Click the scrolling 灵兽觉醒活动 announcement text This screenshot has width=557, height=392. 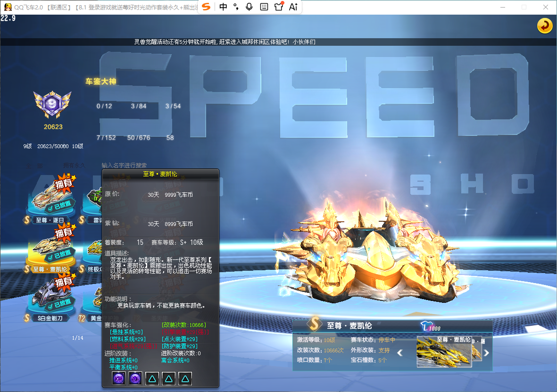point(224,42)
